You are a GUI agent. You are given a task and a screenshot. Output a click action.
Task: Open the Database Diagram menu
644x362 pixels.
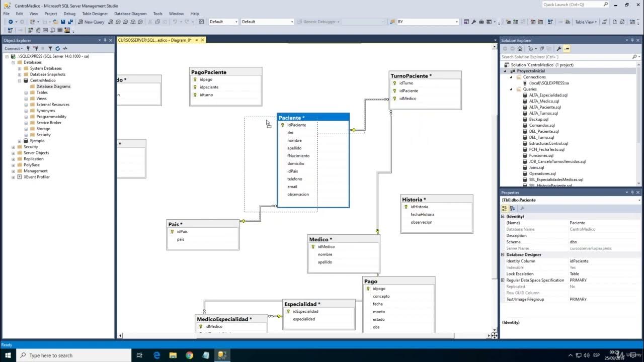130,14
